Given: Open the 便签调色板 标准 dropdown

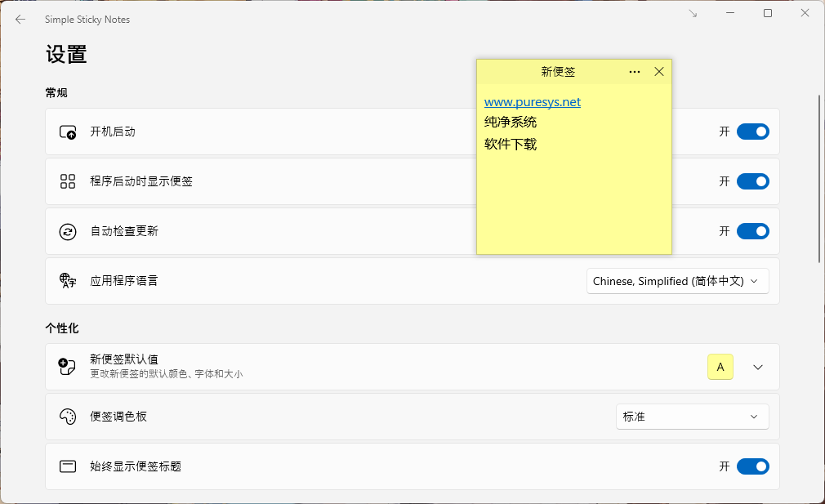Looking at the screenshot, I should click(692, 417).
